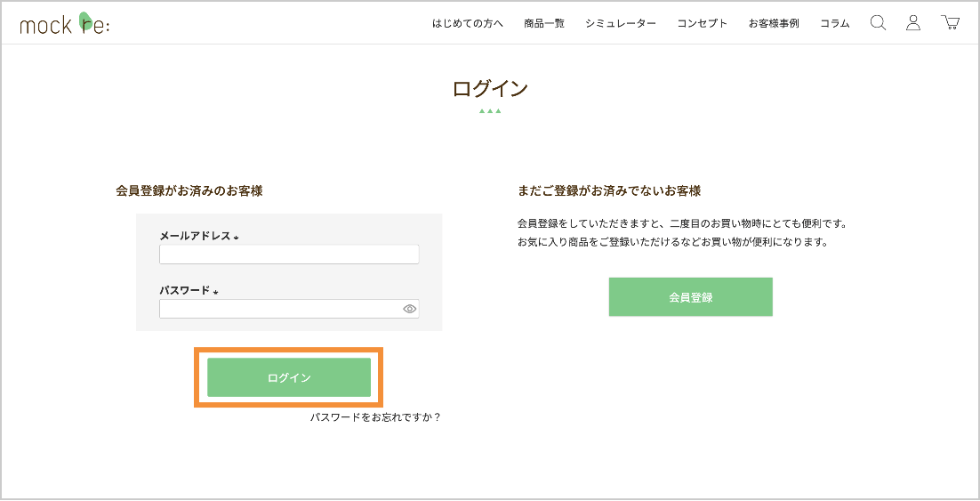Click the 会員登録 button
The image size is (980, 501).
coord(690,297)
